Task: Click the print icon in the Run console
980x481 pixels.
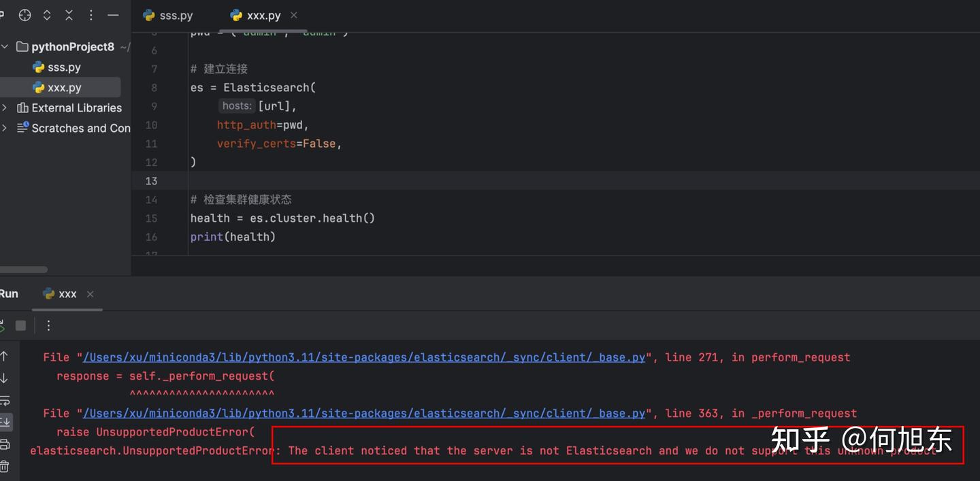Action: pos(4,444)
